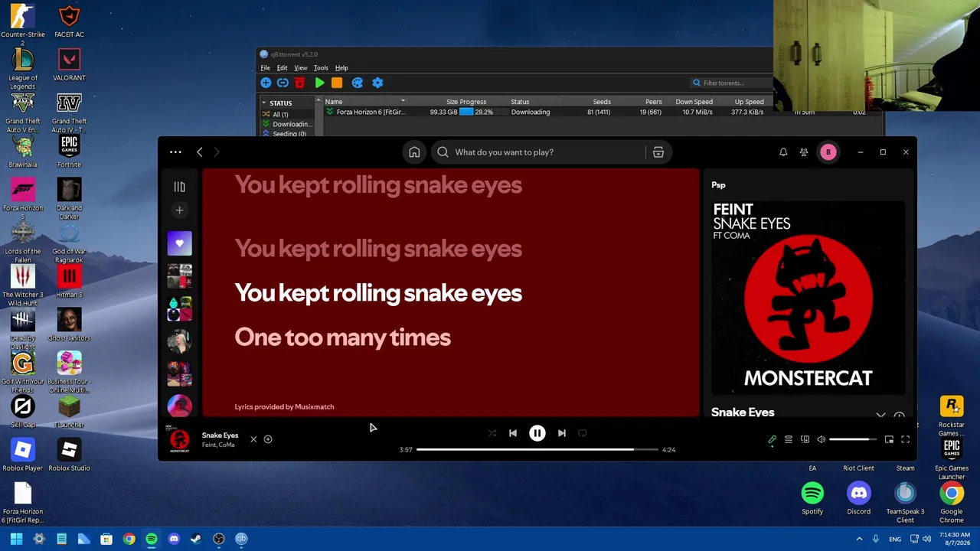Create a new playlist with plus icon
The height and width of the screenshot is (551, 980).
tap(179, 210)
